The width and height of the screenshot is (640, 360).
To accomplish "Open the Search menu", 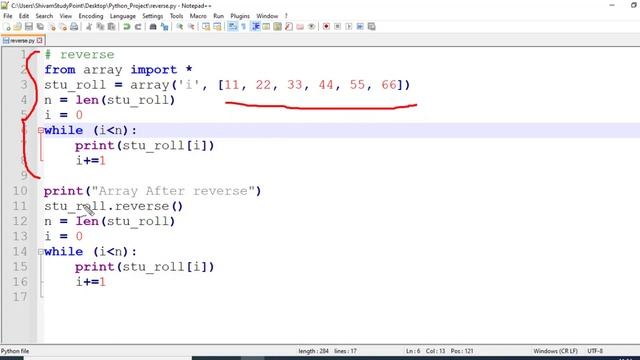I will (44, 16).
